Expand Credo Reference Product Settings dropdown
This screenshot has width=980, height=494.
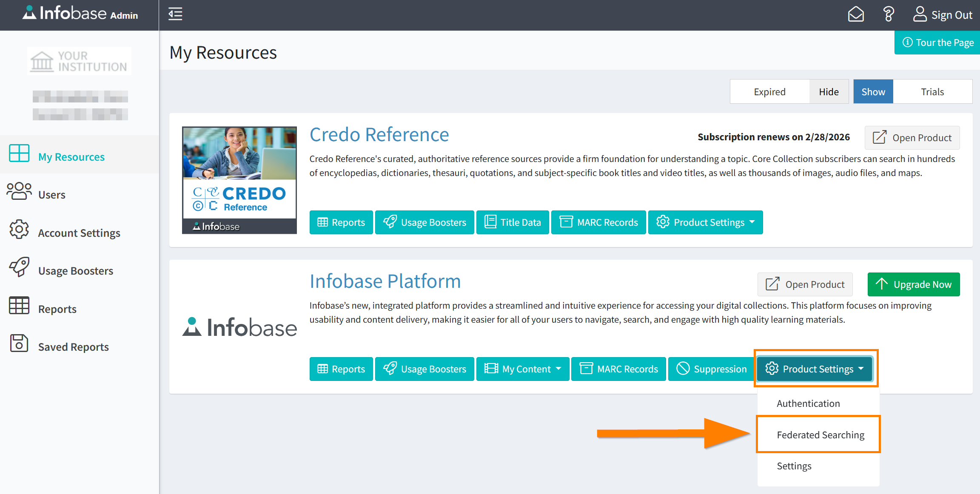coord(705,222)
